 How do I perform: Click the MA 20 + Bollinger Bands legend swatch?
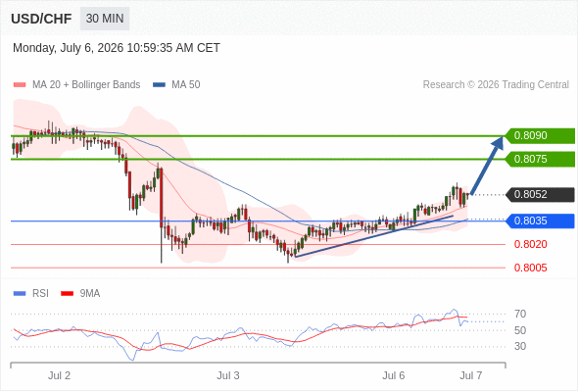click(x=20, y=85)
